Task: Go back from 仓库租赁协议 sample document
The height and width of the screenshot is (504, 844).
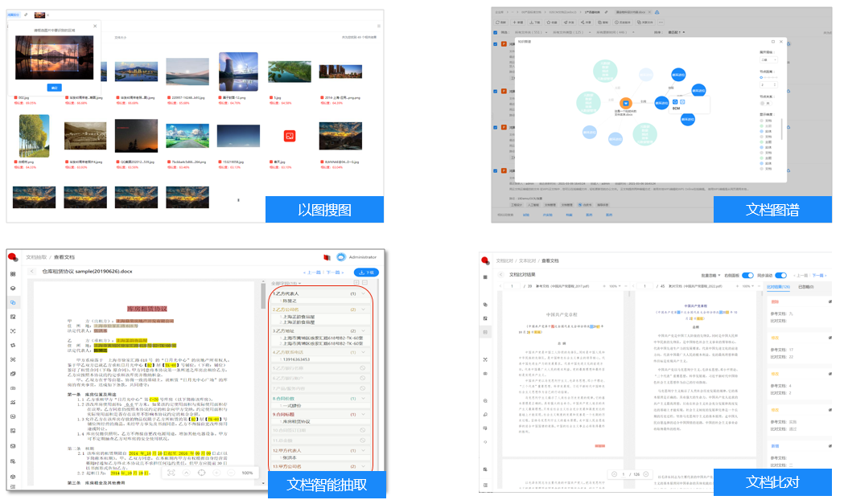Action: point(31,272)
